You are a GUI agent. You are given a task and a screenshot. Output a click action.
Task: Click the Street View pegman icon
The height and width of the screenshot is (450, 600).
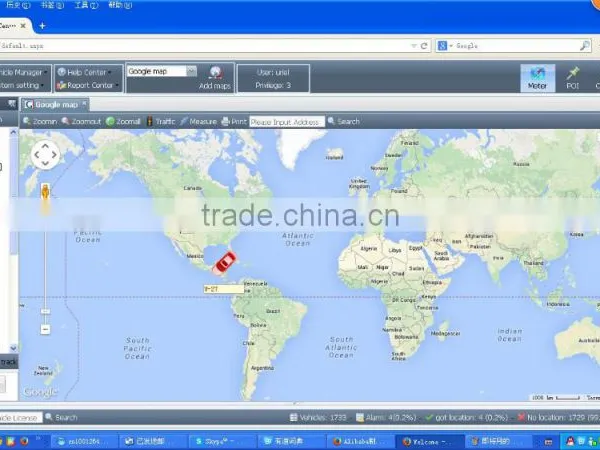tap(45, 191)
